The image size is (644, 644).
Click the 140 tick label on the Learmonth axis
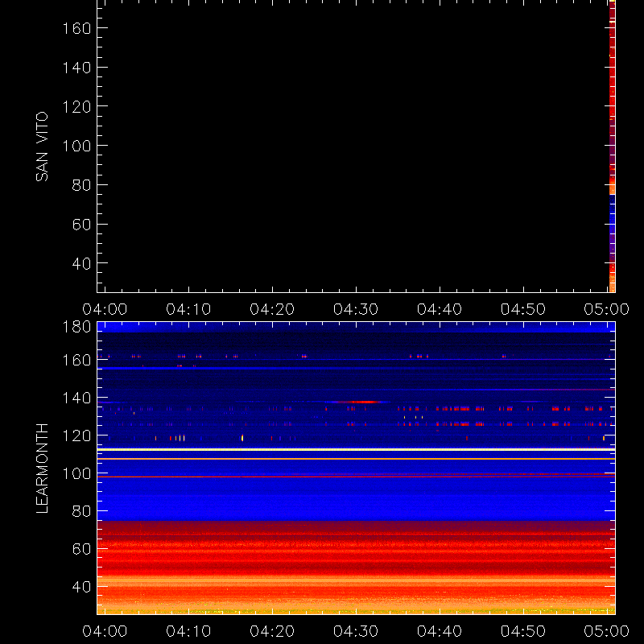point(76,398)
